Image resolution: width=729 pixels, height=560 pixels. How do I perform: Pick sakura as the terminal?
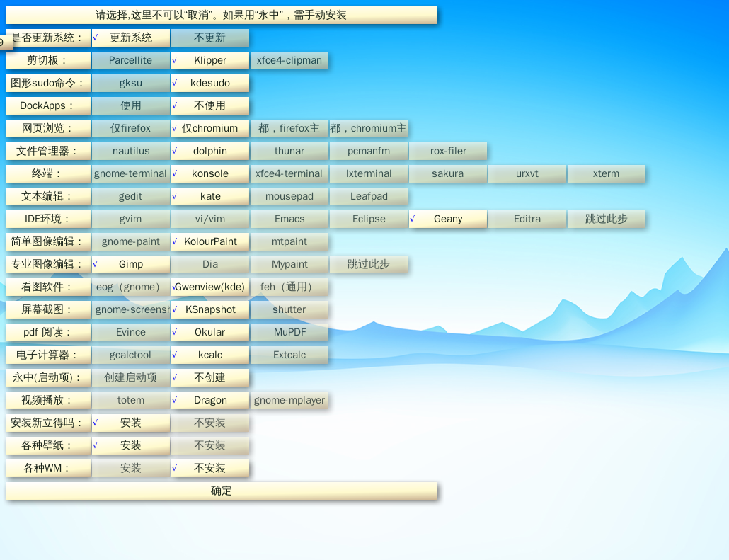coord(448,174)
